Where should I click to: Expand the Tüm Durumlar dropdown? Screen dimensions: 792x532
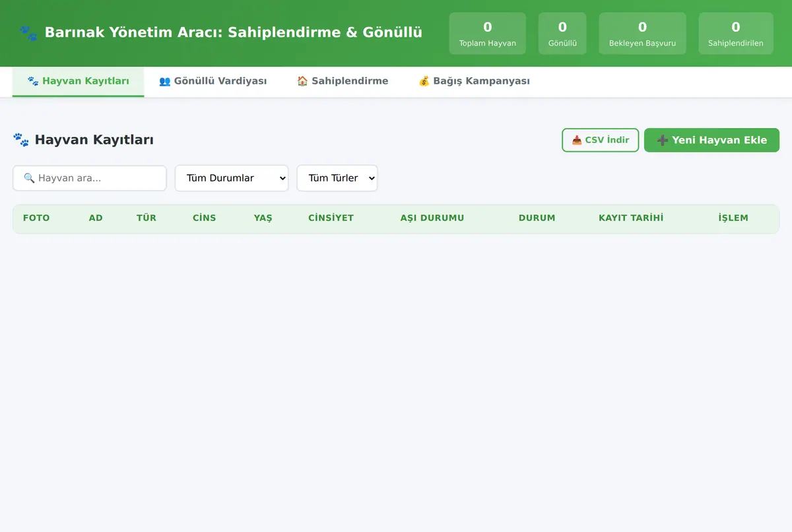[x=232, y=178]
